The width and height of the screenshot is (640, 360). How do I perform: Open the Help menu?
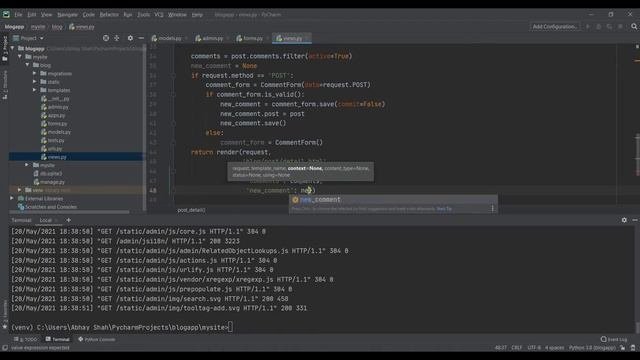197,15
